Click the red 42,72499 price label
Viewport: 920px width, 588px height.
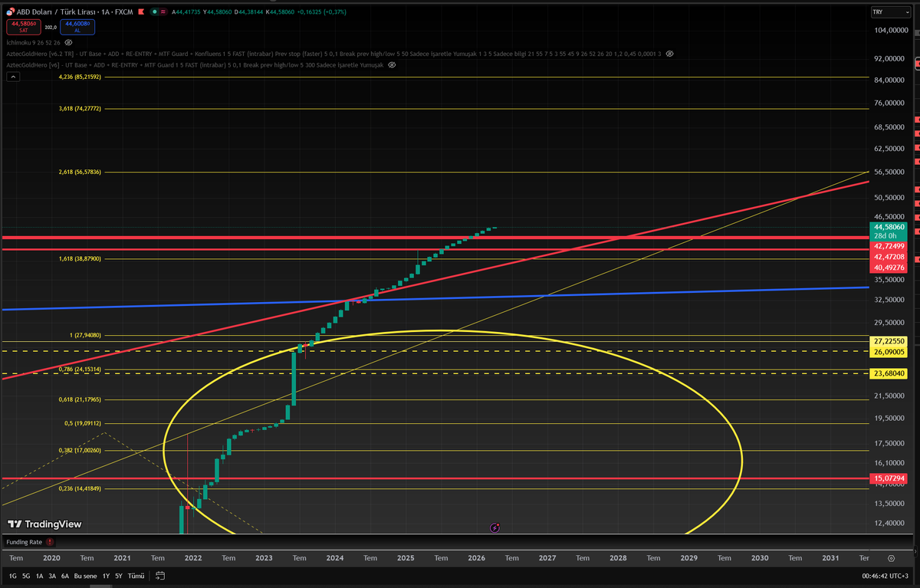click(889, 246)
